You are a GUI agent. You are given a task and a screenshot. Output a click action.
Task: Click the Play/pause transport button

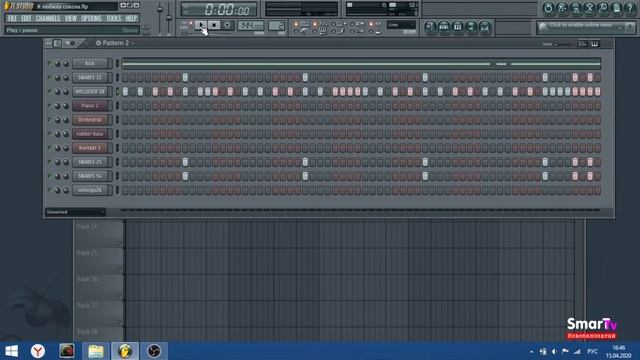(x=200, y=25)
